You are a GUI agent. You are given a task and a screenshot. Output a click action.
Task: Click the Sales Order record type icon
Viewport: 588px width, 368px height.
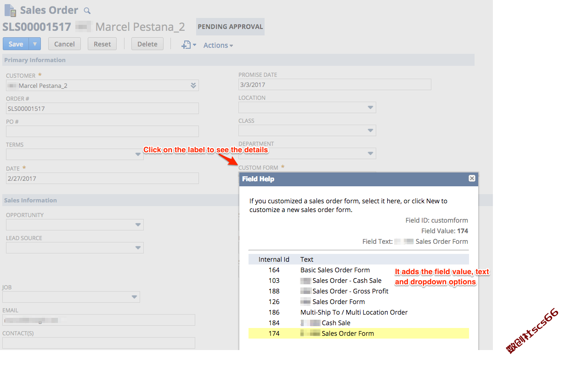10,10
